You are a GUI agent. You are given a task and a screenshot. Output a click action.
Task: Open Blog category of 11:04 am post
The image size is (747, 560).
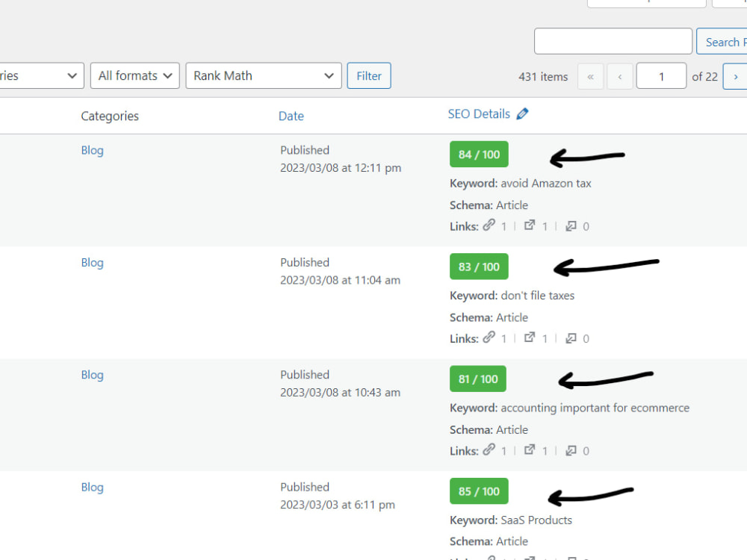click(x=92, y=263)
